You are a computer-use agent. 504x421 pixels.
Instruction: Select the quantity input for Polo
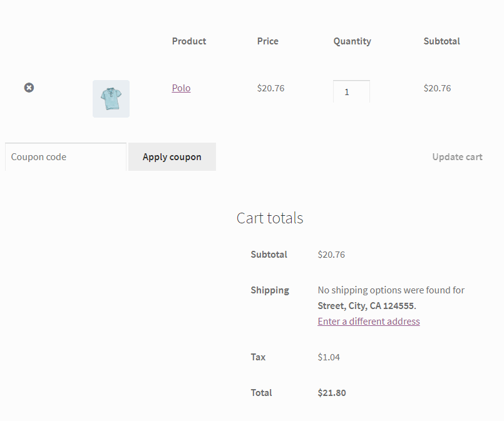point(351,92)
